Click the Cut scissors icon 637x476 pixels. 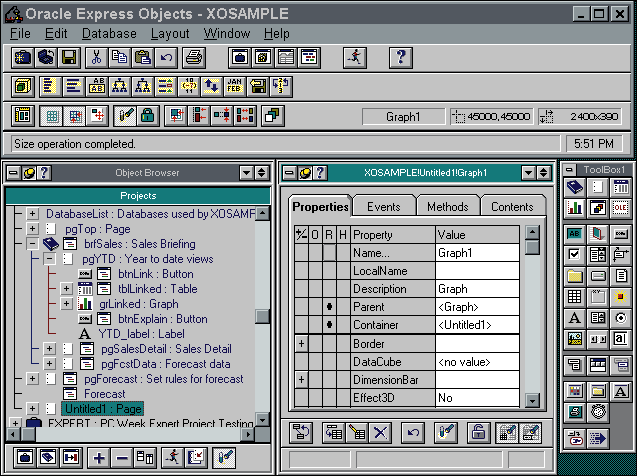click(x=96, y=58)
